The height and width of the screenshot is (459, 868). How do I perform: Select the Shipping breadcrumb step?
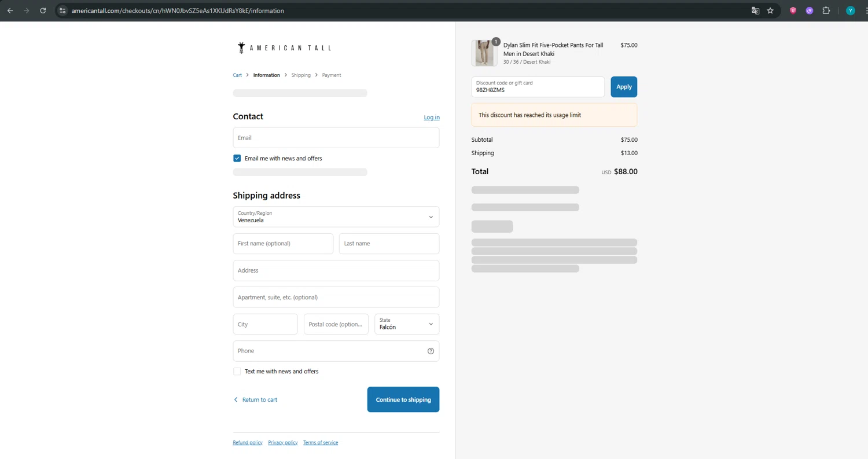point(301,75)
